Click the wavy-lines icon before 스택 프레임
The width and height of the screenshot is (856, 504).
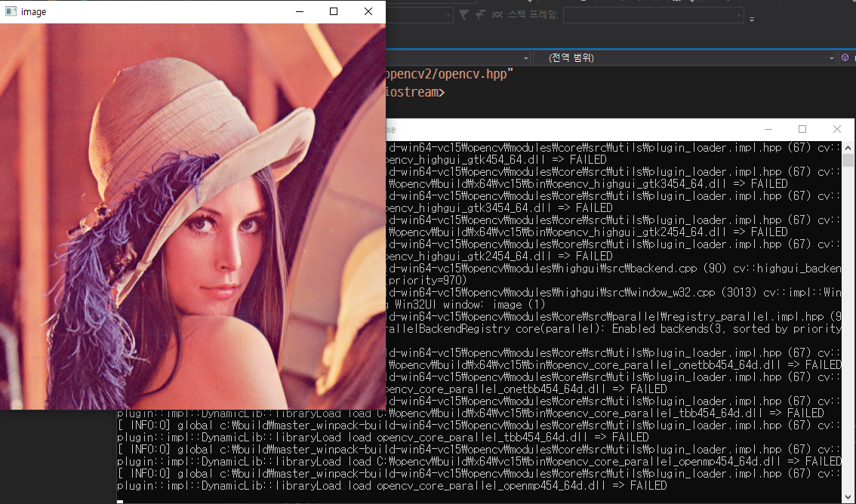(497, 15)
